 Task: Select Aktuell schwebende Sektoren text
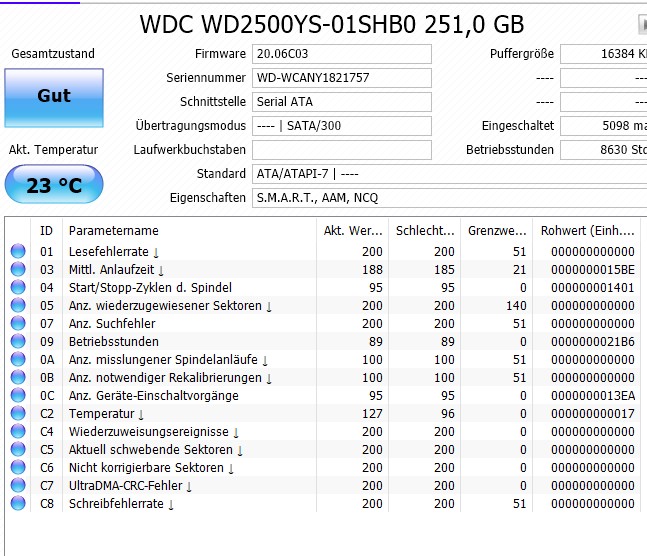[151, 450]
